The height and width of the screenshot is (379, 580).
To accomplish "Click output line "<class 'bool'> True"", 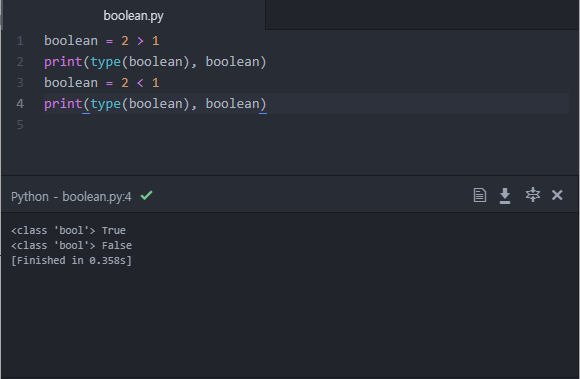I will pos(68,230).
